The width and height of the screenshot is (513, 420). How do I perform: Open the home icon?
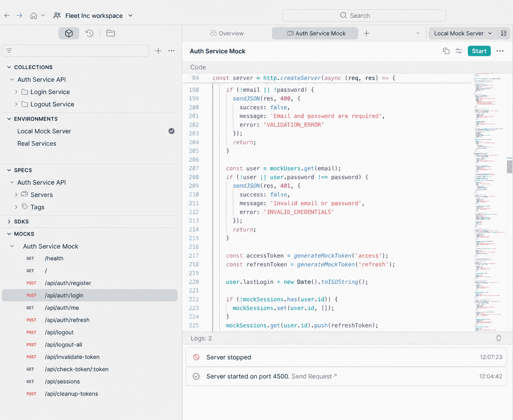click(34, 16)
